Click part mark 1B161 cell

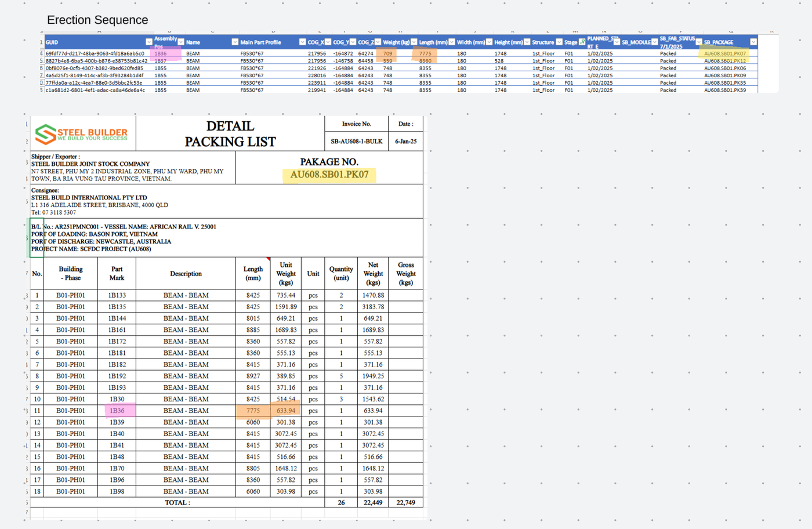point(117,330)
